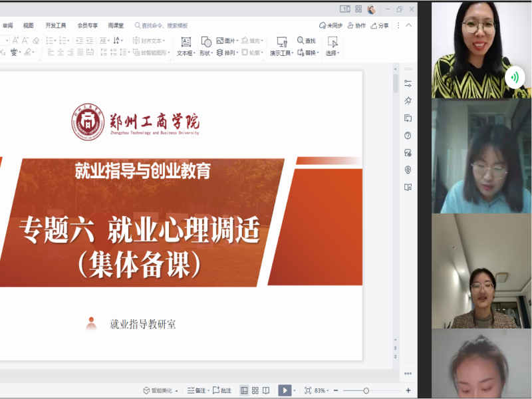The width and height of the screenshot is (532, 399).
Task: Open the 审阅 (Review) ribbon tab
Action: click(x=7, y=25)
